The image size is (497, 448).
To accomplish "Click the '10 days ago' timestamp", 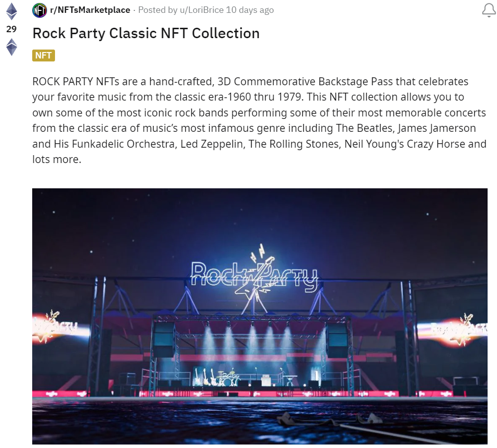I will click(250, 10).
